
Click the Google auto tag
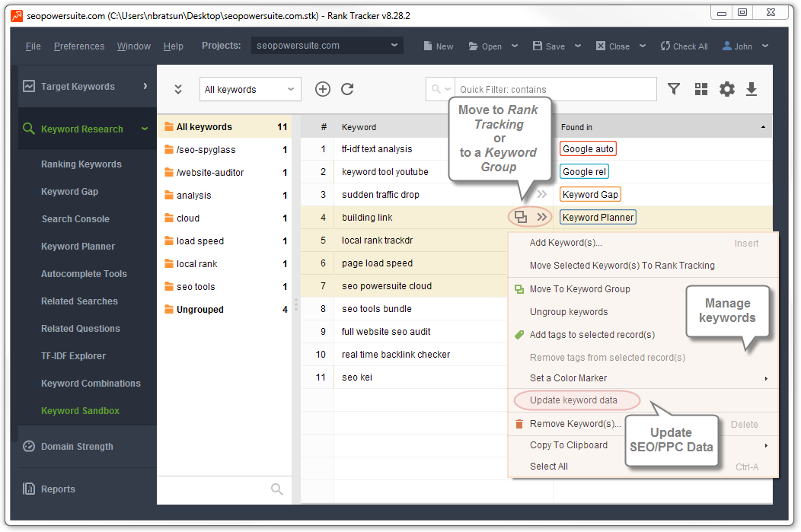click(588, 149)
